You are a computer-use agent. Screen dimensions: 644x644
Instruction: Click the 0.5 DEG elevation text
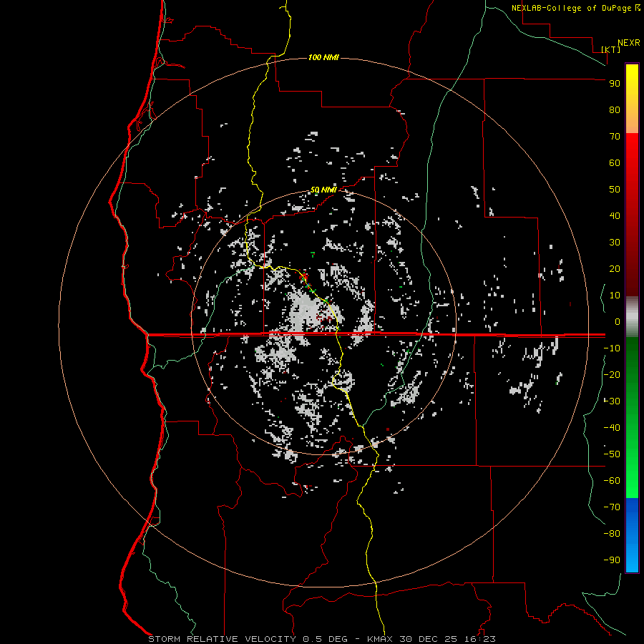(325, 639)
